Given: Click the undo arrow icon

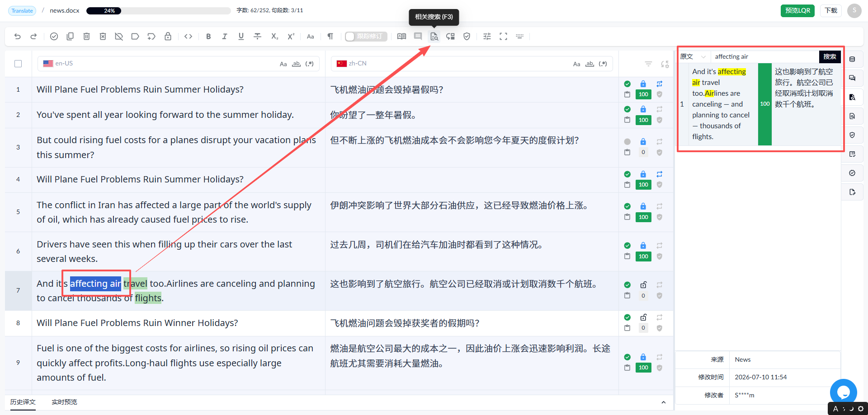Looking at the screenshot, I should click(18, 37).
